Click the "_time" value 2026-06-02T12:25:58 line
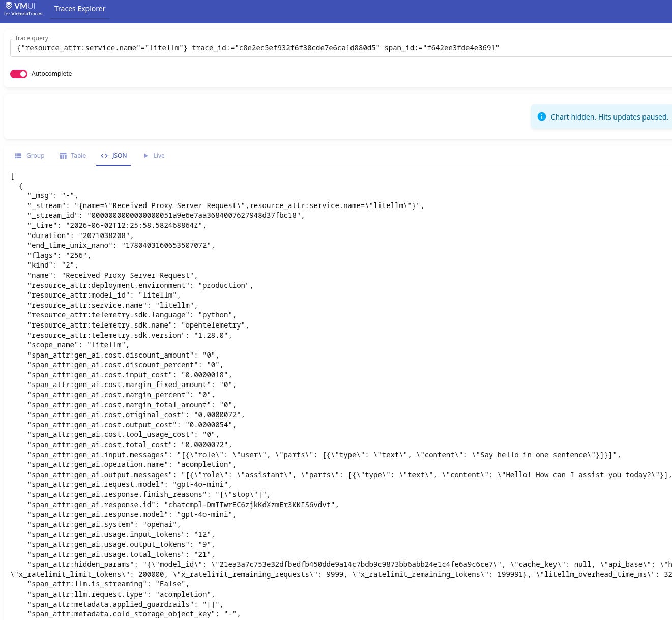This screenshot has height=620, width=672. tap(117, 225)
